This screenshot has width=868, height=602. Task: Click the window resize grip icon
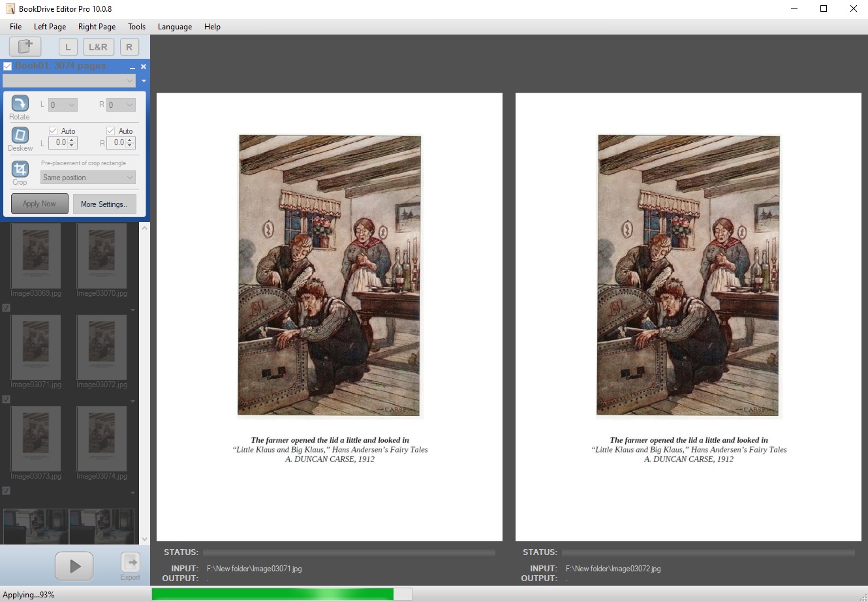click(x=863, y=597)
